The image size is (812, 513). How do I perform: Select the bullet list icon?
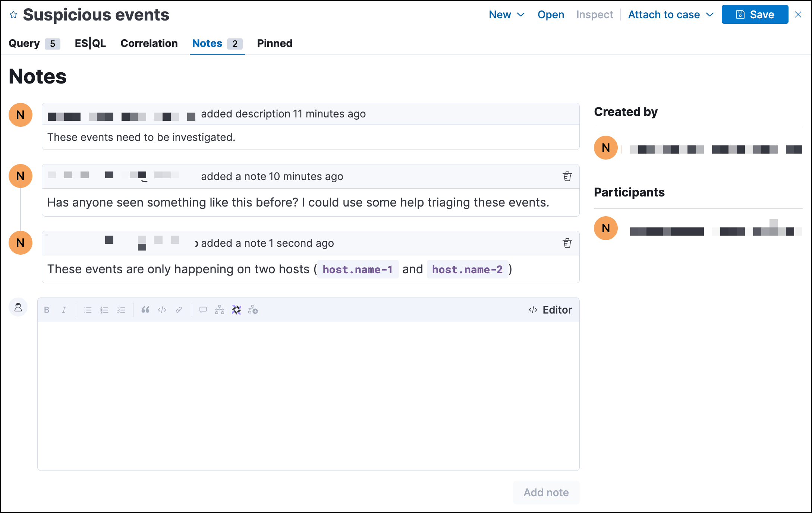tap(89, 310)
